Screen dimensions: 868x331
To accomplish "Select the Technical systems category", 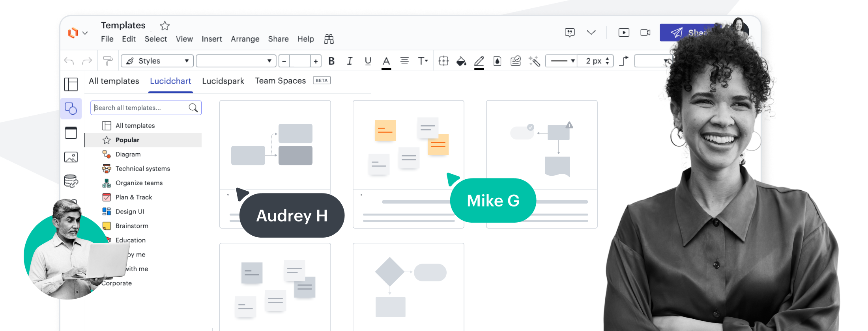I will tap(142, 169).
